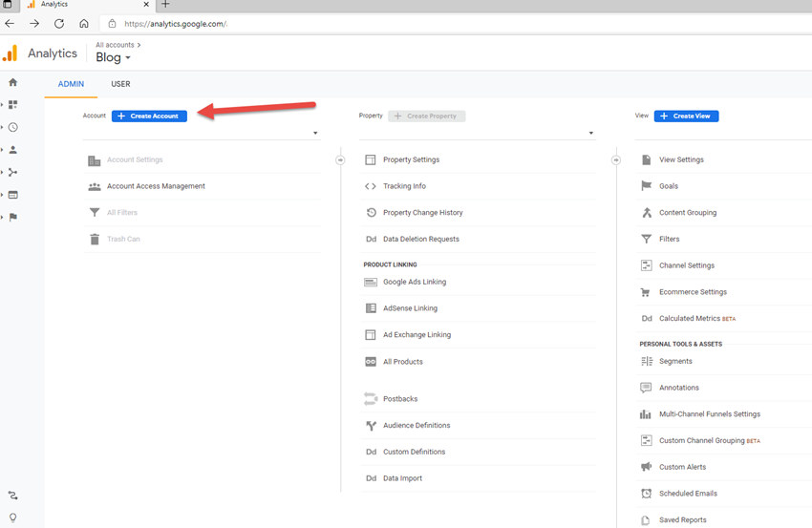Expand the Audience sidebar section arrow
Viewport: 812px width, 528px height.
(2, 150)
